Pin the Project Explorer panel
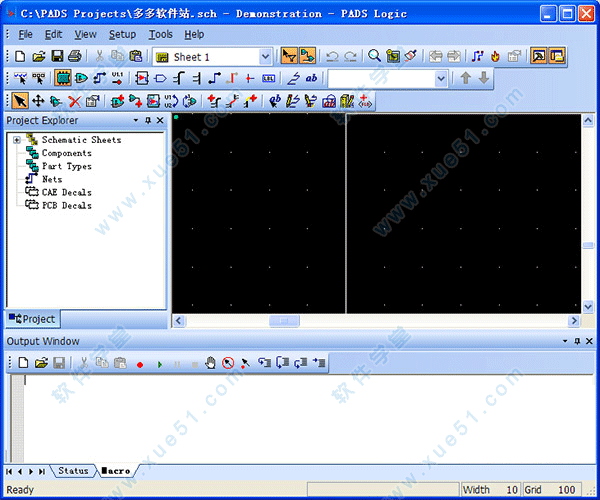The width and height of the screenshot is (600, 500). pos(148,121)
